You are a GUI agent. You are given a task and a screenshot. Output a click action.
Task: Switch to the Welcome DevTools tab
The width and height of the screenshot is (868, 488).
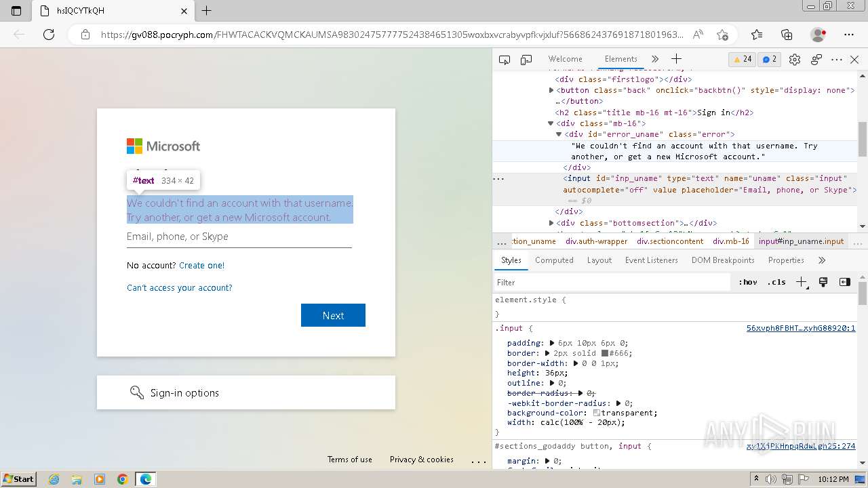click(565, 59)
